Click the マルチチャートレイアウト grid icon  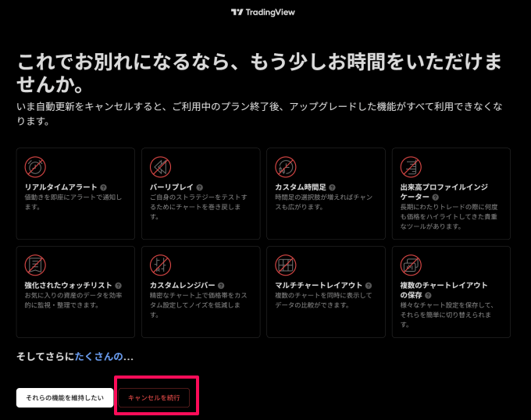[285, 265]
